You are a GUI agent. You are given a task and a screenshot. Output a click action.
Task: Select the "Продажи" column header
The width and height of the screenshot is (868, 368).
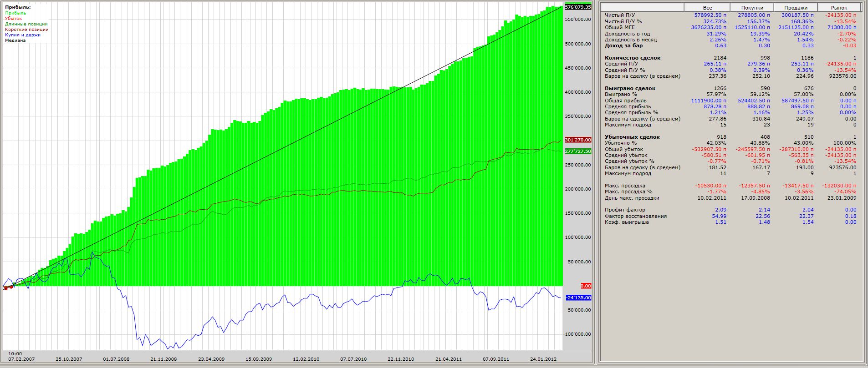[796, 7]
